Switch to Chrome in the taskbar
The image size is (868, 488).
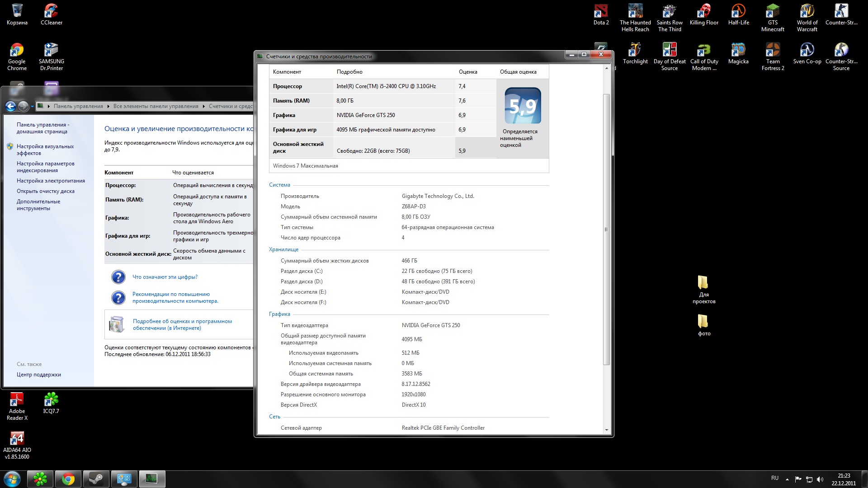(x=68, y=479)
